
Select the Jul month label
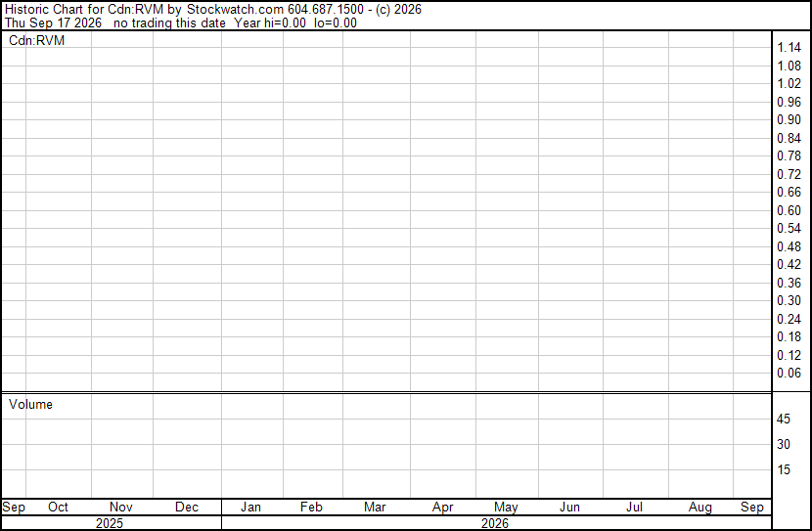634,507
